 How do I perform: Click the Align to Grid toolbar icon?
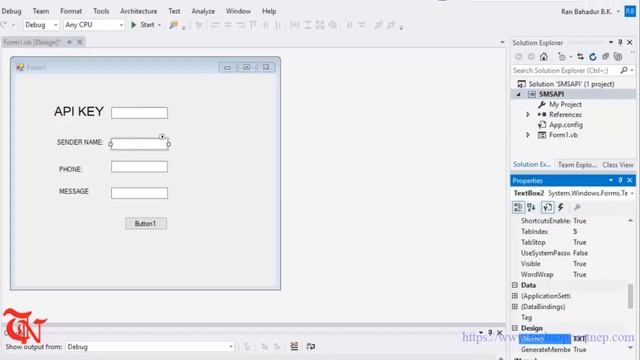(199, 25)
